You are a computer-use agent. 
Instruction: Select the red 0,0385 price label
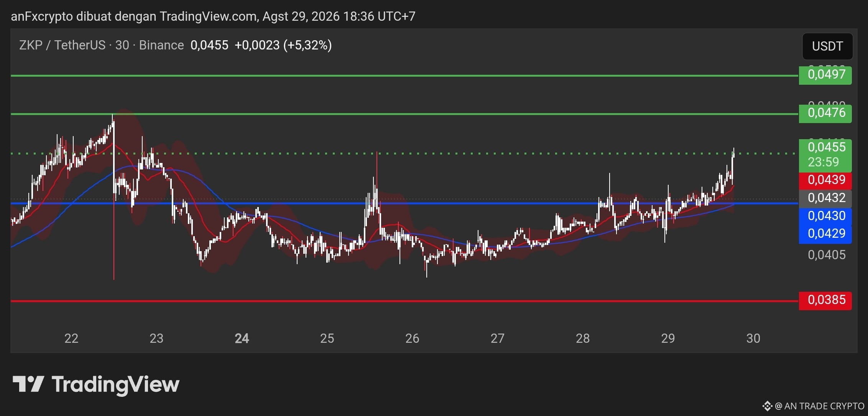pos(825,300)
